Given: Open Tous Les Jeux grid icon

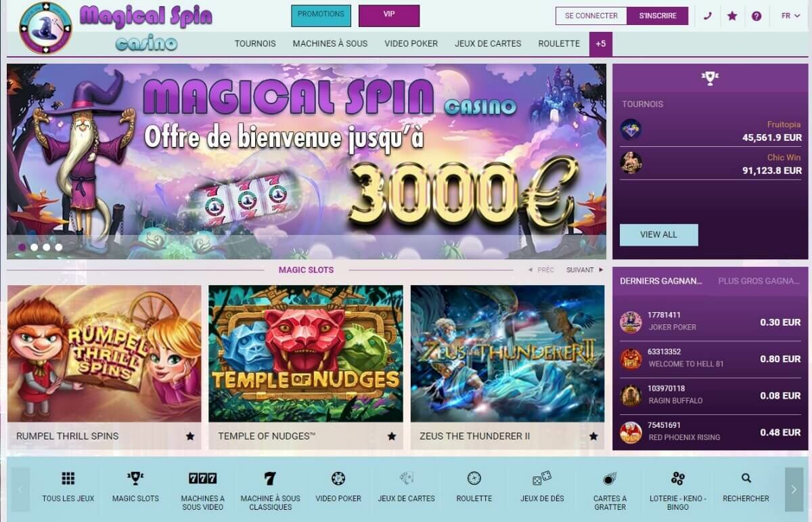Looking at the screenshot, I should click(x=68, y=479).
